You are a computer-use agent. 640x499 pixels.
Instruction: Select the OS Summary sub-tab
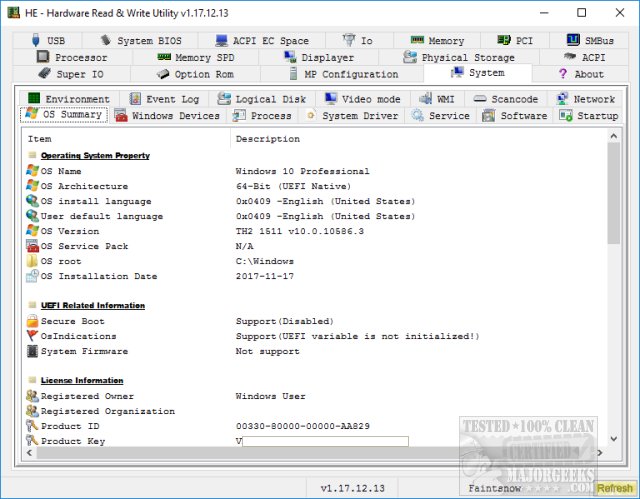pos(64,115)
